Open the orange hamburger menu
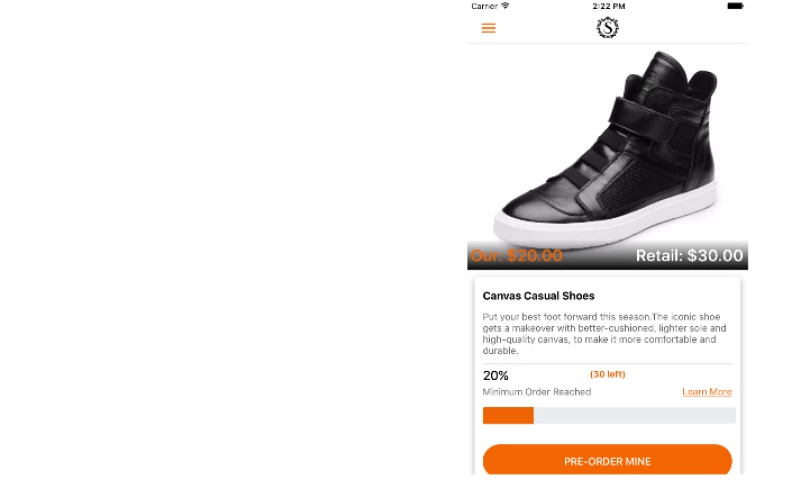 488,28
